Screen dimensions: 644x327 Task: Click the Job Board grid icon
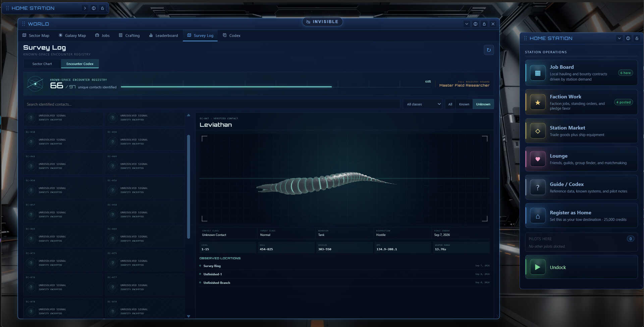click(x=538, y=73)
